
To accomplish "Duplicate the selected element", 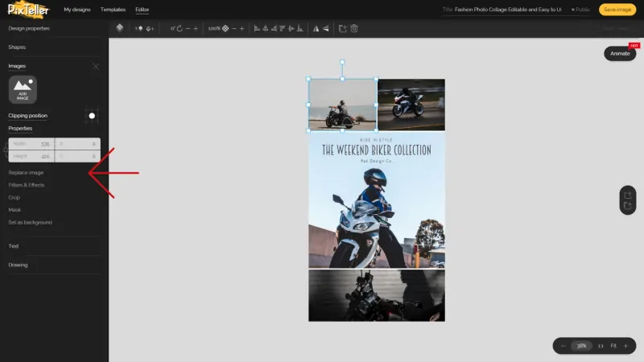I will [342, 28].
